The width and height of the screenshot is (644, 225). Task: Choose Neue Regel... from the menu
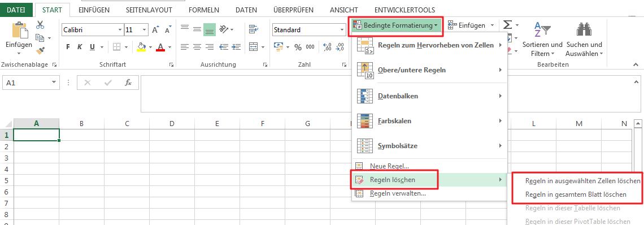[x=429, y=166]
